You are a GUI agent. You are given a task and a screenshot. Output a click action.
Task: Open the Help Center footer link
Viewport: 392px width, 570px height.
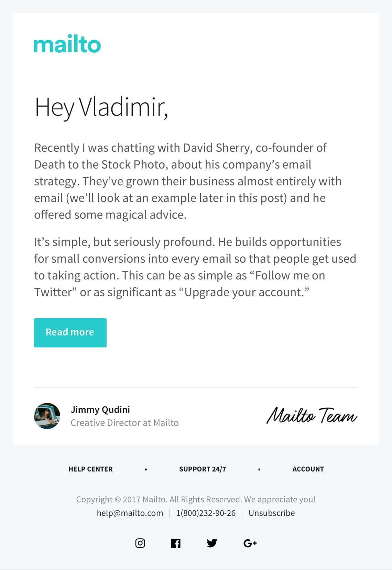tap(90, 469)
